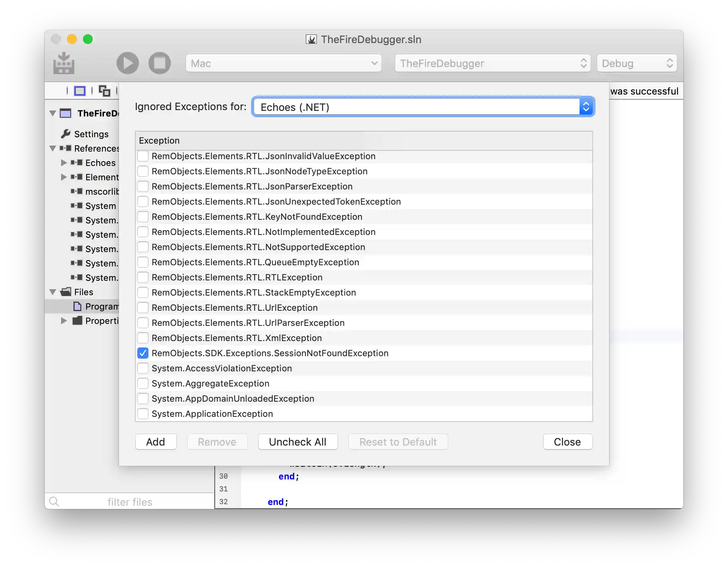Click line number 30 in the editor gutter
This screenshot has width=728, height=568.
[x=224, y=476]
